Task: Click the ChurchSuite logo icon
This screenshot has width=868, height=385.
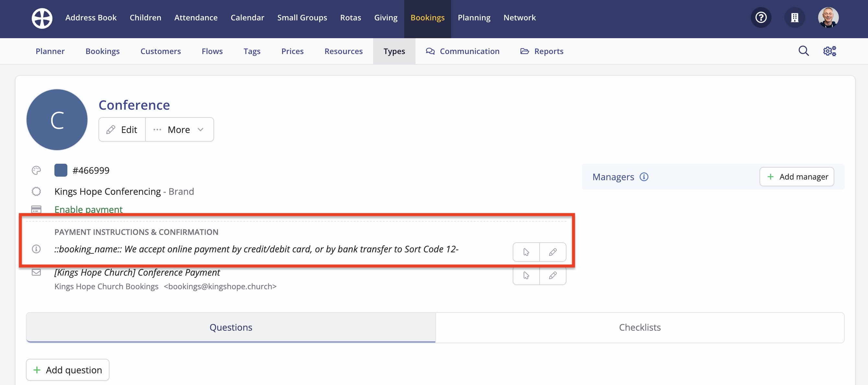Action: click(x=42, y=18)
